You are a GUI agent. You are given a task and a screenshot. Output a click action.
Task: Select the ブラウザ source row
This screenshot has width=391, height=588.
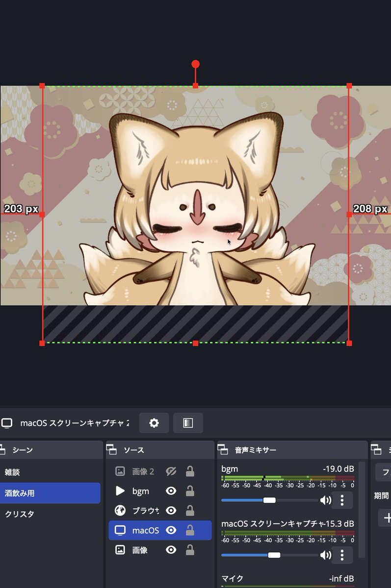point(160,511)
